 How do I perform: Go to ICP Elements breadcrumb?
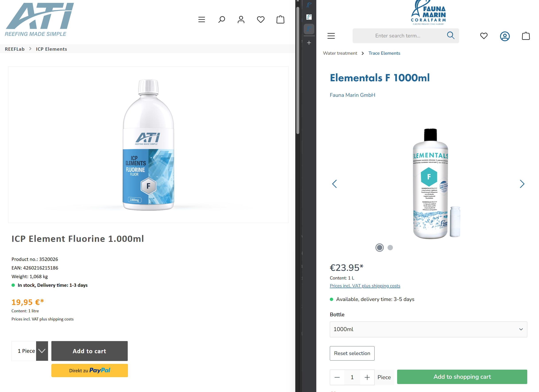[51, 49]
